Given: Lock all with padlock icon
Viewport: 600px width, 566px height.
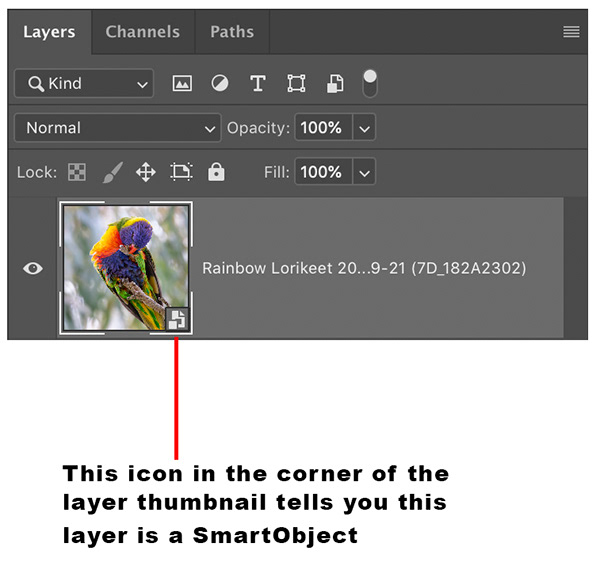Looking at the screenshot, I should (x=216, y=171).
